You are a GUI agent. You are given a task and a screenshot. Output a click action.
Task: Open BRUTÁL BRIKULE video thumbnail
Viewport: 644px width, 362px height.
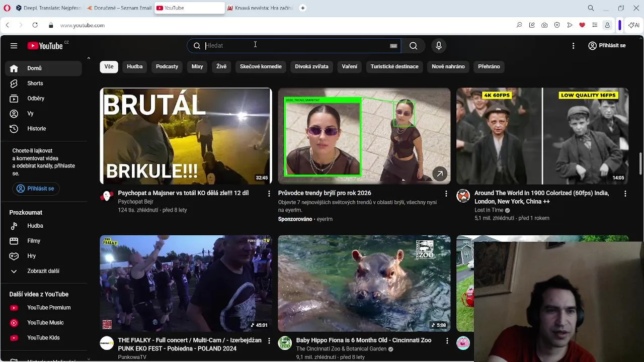(x=186, y=136)
